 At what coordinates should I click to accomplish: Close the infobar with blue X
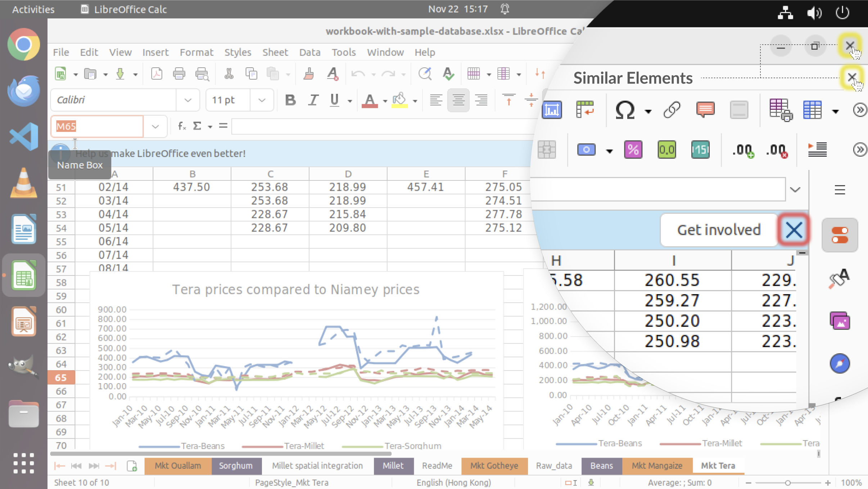794,230
